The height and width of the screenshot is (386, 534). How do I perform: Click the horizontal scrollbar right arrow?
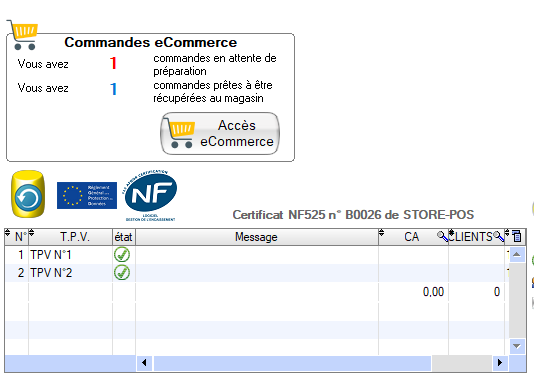(x=500, y=362)
